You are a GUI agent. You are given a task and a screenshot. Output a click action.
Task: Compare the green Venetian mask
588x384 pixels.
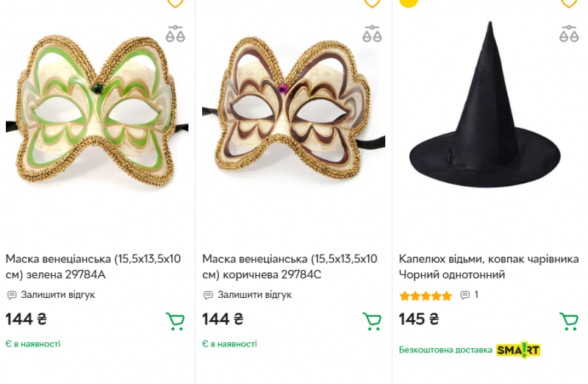tap(175, 33)
